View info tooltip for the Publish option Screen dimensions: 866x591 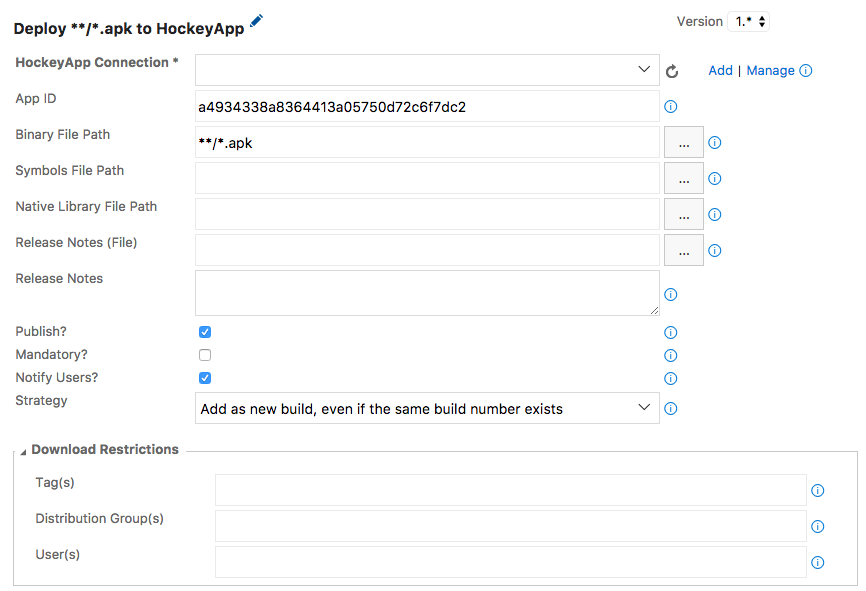click(670, 332)
